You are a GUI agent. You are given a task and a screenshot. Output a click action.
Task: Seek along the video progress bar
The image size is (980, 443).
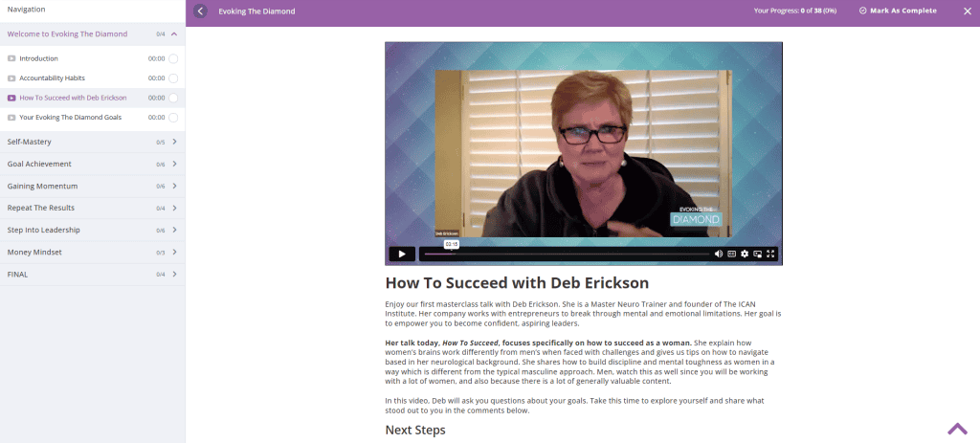coord(565,254)
